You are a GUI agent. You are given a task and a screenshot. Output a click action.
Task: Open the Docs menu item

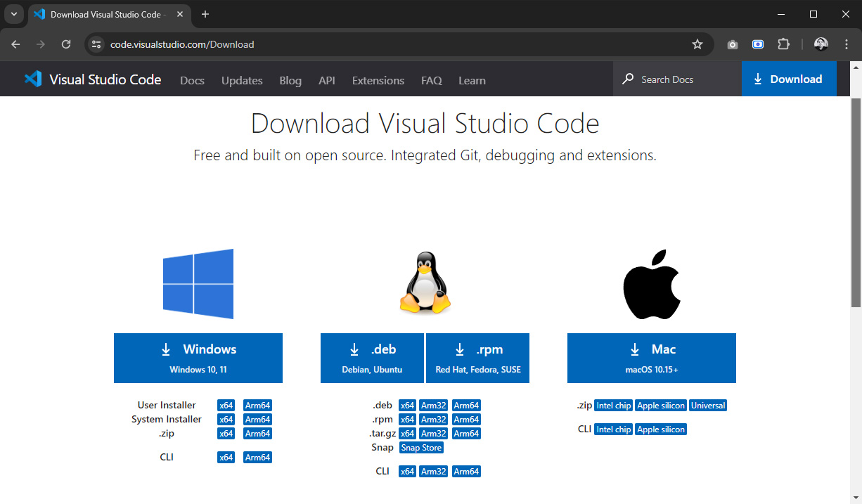(x=192, y=80)
